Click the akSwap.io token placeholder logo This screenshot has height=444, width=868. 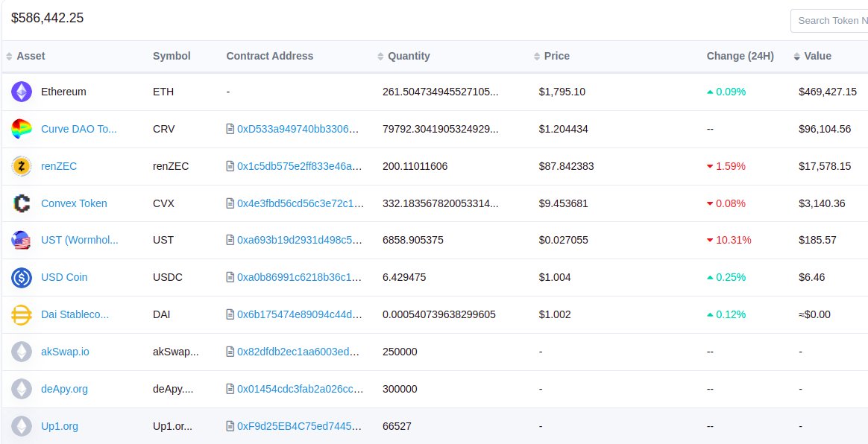pyautogui.click(x=22, y=352)
